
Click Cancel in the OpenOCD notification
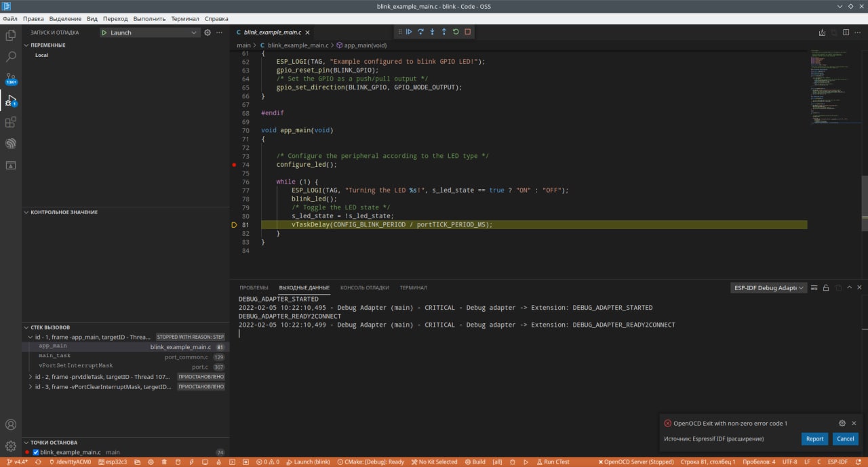pos(845,439)
